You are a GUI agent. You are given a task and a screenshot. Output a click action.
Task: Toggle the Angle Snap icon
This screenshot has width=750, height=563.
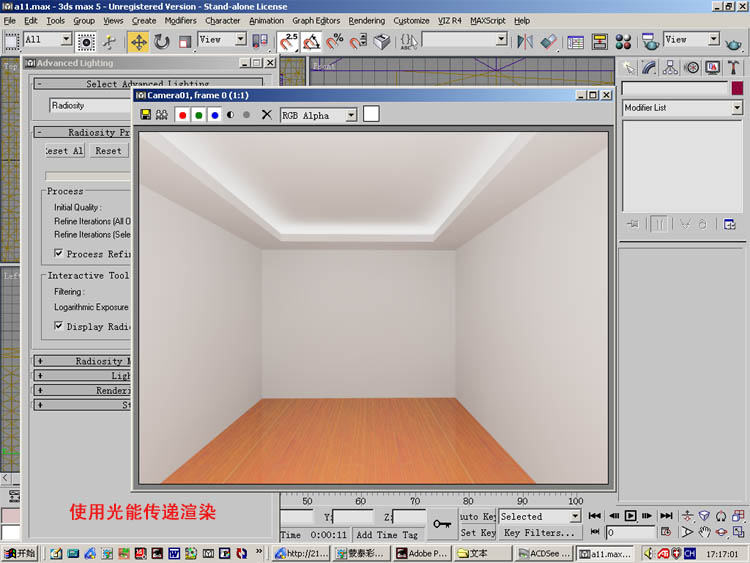pos(311,42)
